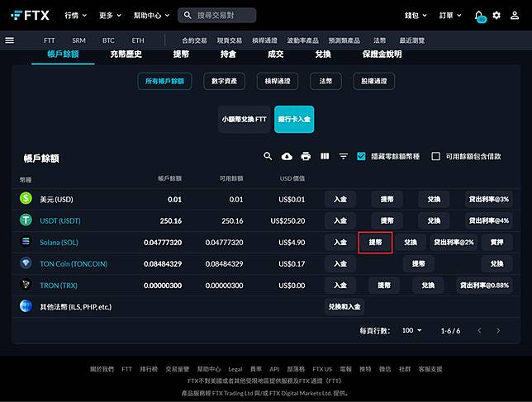Enable 可用餘額包含借款 checkbox
The height and width of the screenshot is (402, 532).
[435, 156]
